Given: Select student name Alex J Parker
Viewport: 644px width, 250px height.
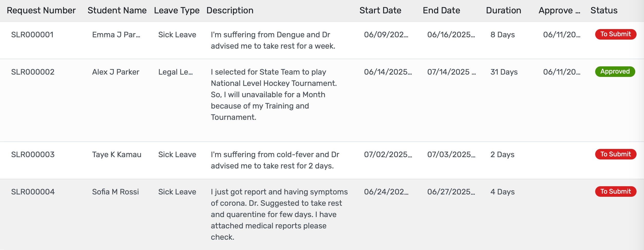Looking at the screenshot, I should (116, 72).
